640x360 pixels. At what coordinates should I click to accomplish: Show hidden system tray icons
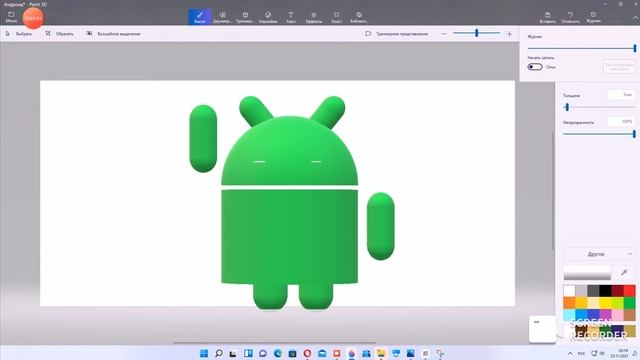(x=570, y=353)
